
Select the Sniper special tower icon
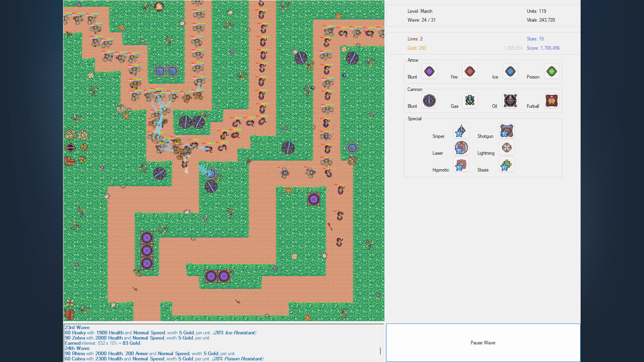461,131
